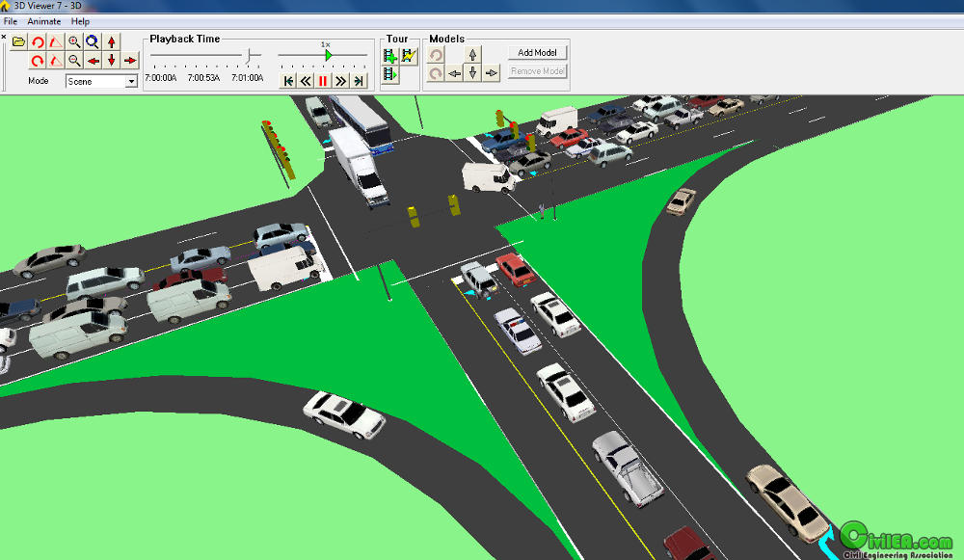Pan the view left with the red arrow
This screenshot has width=964, height=560.
click(94, 59)
